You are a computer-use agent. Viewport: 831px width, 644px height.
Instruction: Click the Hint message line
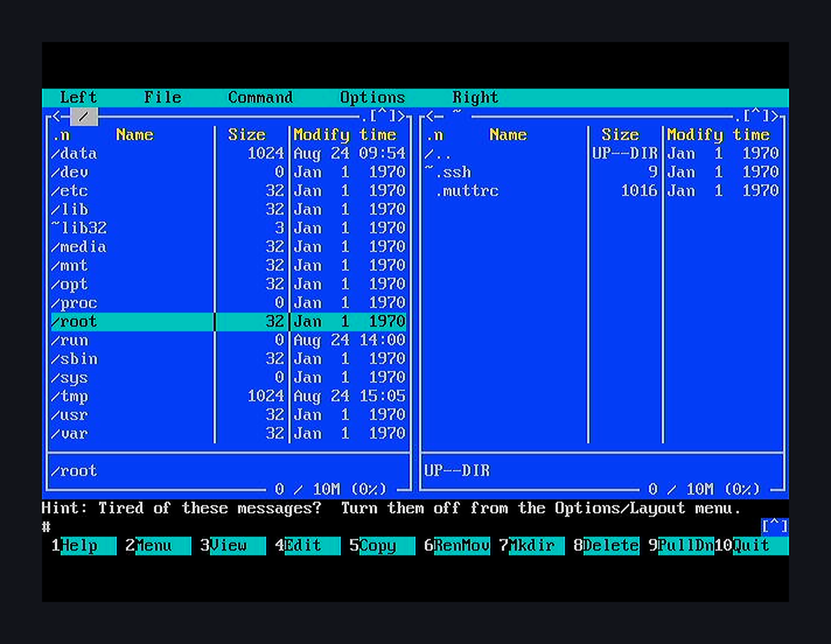pos(392,508)
